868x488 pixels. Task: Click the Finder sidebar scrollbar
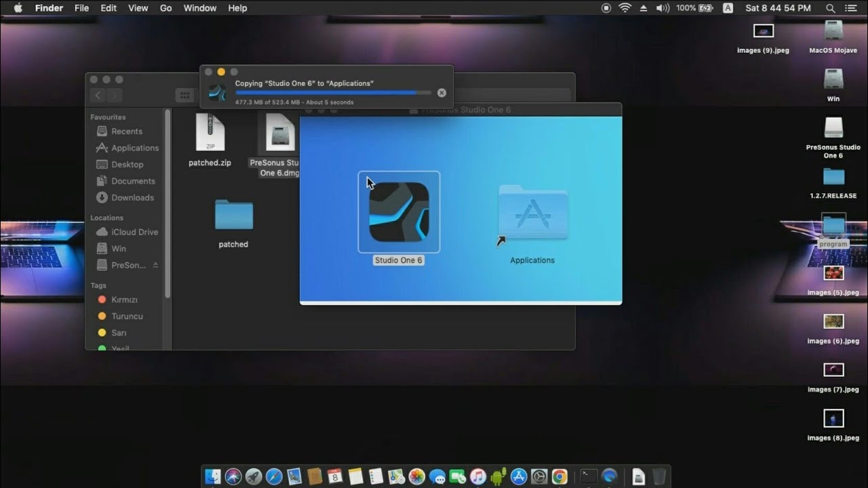167,203
